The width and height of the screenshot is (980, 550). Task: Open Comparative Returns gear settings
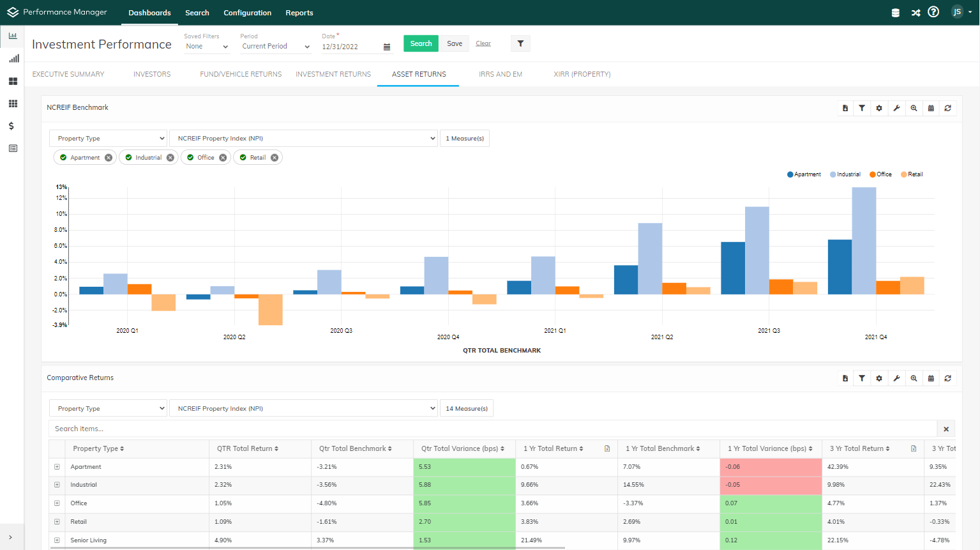point(879,378)
